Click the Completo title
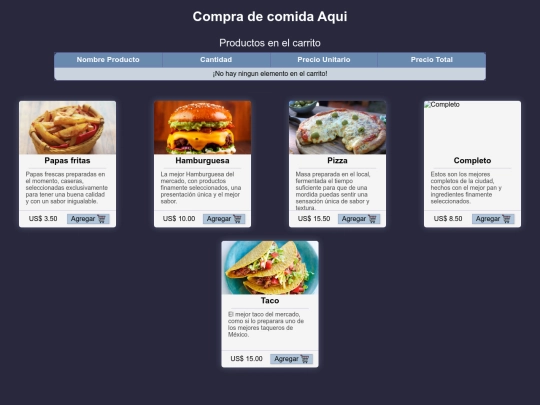 (472, 160)
